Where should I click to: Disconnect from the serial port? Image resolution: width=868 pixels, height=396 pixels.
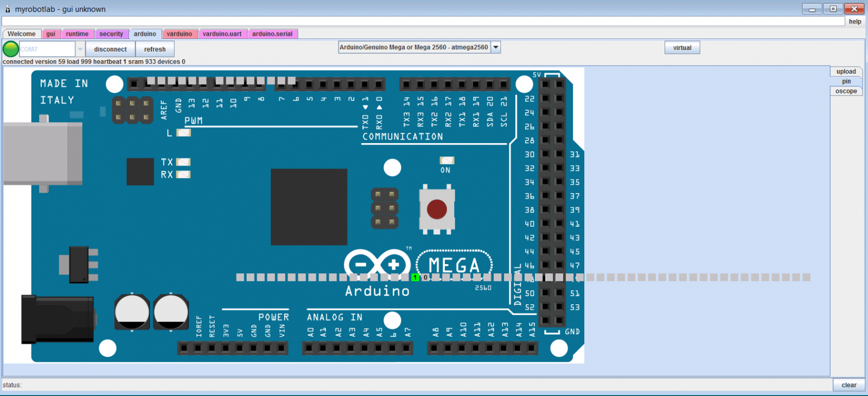click(110, 49)
